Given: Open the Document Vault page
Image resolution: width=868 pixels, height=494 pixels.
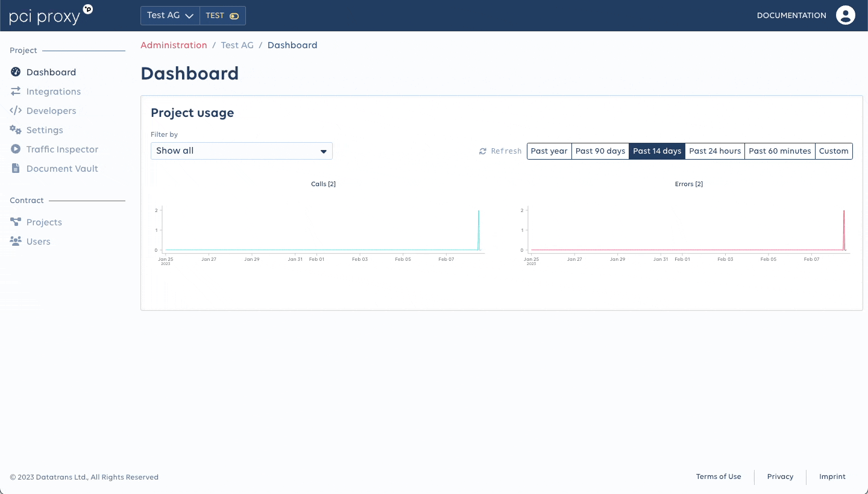Looking at the screenshot, I should point(62,169).
